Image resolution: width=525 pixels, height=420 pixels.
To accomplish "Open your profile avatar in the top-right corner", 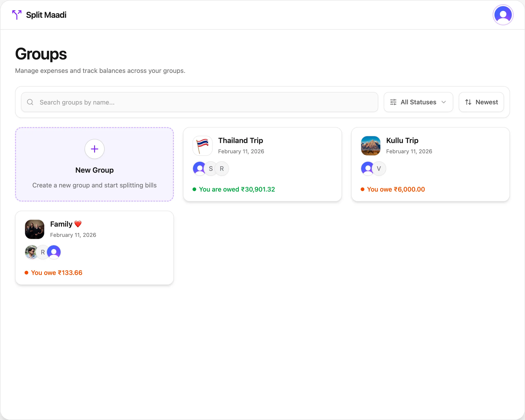I will 503,15.
